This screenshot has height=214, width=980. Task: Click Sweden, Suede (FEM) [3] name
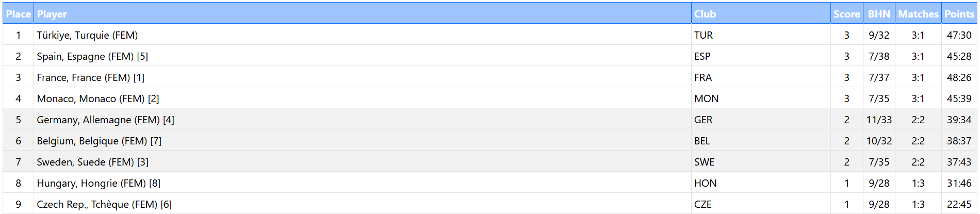click(x=93, y=162)
